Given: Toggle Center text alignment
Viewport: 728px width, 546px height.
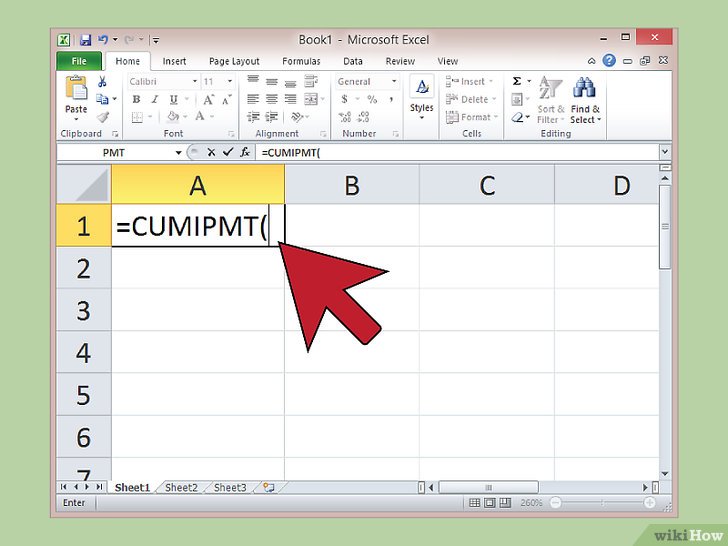Looking at the screenshot, I should [x=272, y=99].
